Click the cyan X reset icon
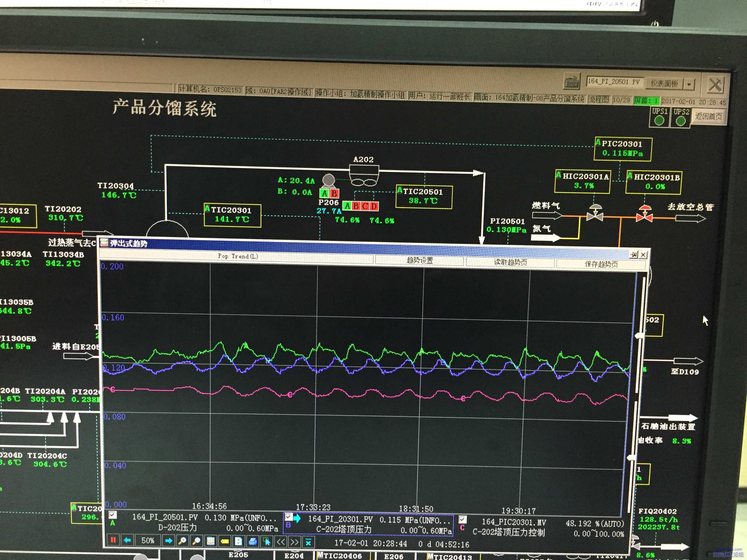Screen dimensions: 747x560 click(308, 542)
